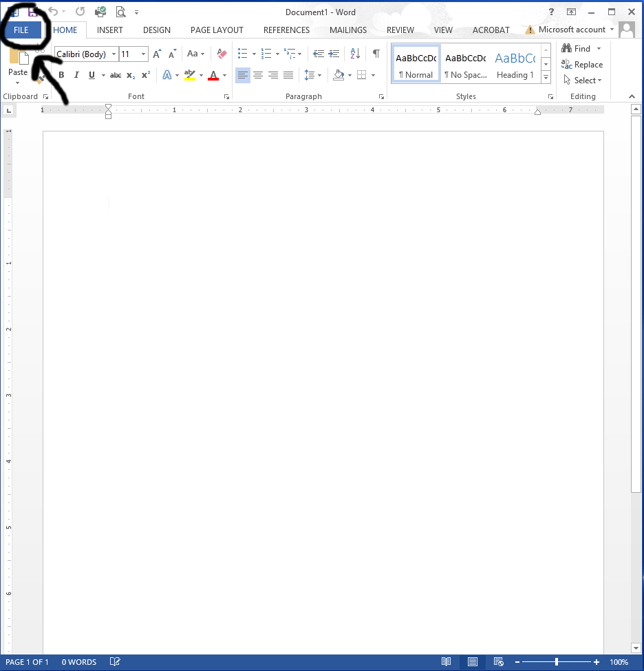This screenshot has height=671, width=644.
Task: Apply the Normal style
Action: 416,64
